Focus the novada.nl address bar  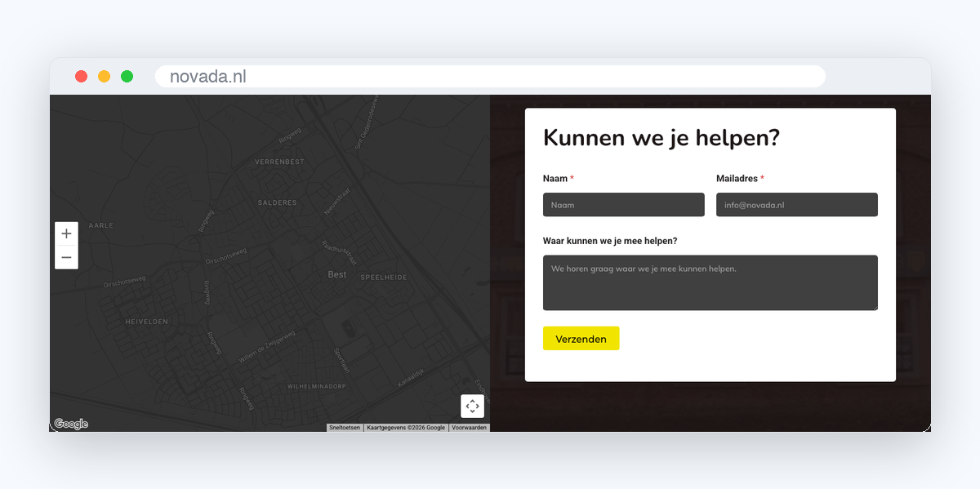point(490,77)
